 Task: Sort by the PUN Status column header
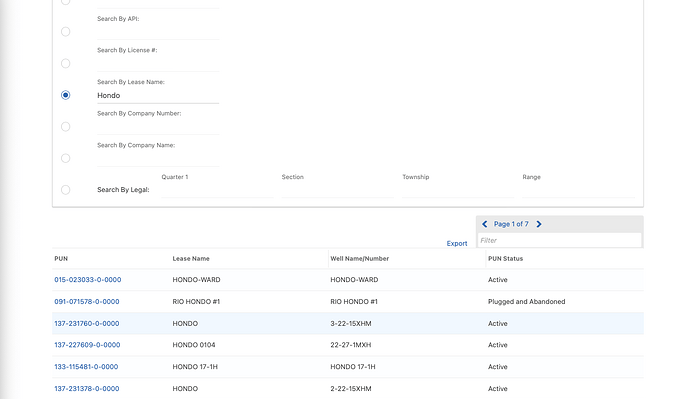506,259
